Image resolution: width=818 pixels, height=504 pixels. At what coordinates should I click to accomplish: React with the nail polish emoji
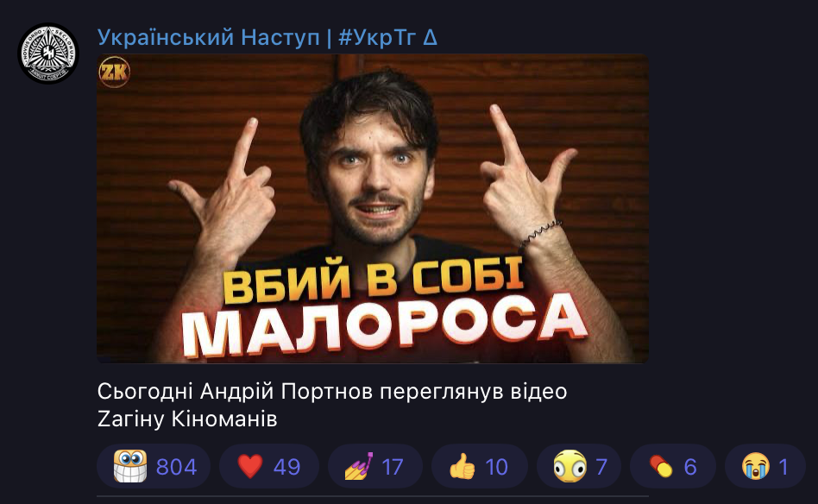359,466
